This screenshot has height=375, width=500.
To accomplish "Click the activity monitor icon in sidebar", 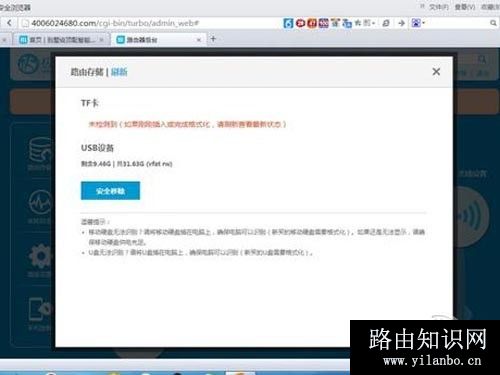I will click(40, 202).
